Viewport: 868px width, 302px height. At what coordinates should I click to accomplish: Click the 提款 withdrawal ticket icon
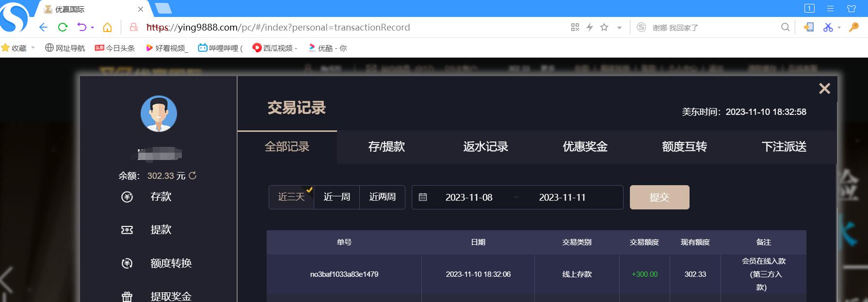[127, 230]
